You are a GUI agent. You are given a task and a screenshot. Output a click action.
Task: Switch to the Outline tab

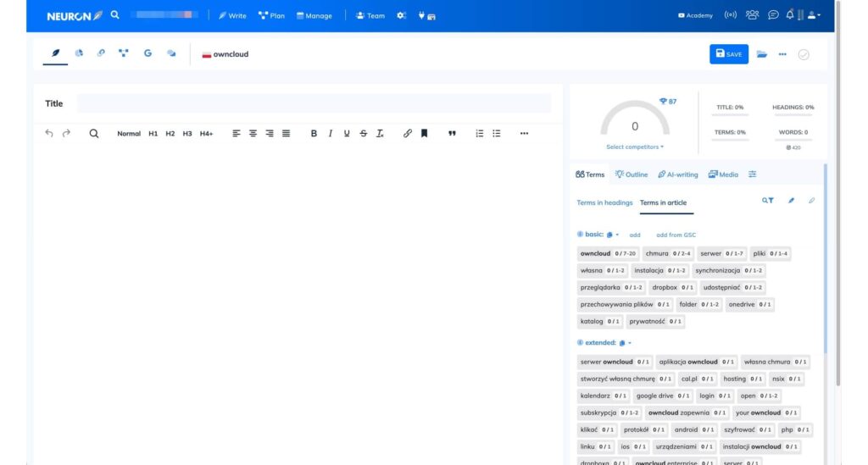pos(632,174)
